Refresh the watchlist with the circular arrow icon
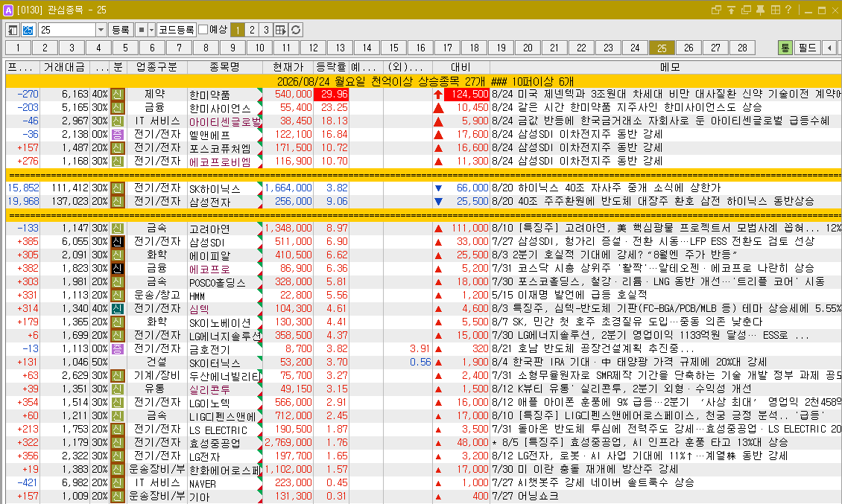The width and height of the screenshot is (842, 504). [295, 30]
